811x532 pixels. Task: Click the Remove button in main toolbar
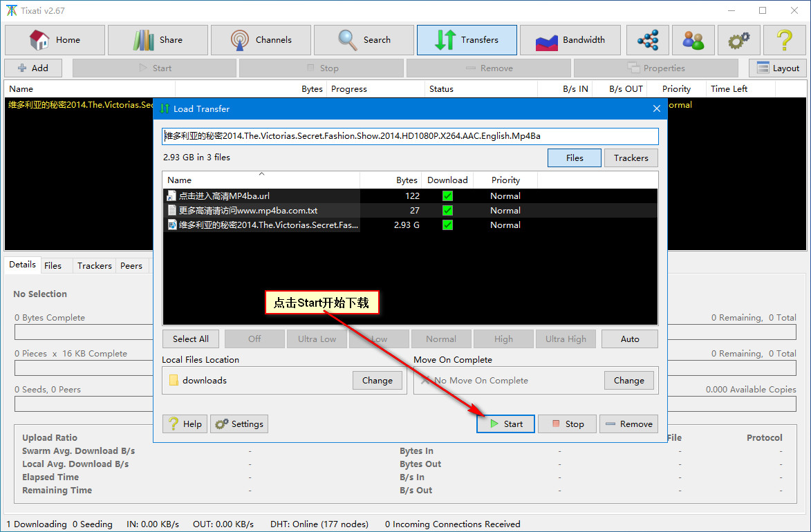(x=489, y=68)
